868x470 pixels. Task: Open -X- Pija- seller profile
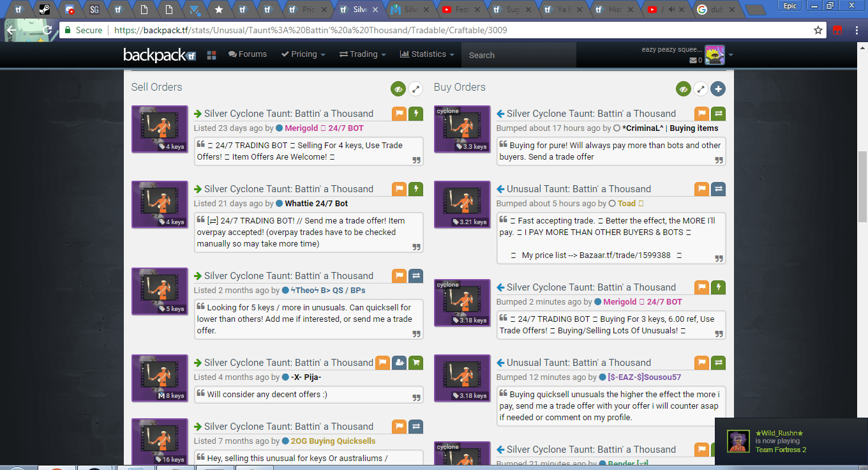pos(306,377)
